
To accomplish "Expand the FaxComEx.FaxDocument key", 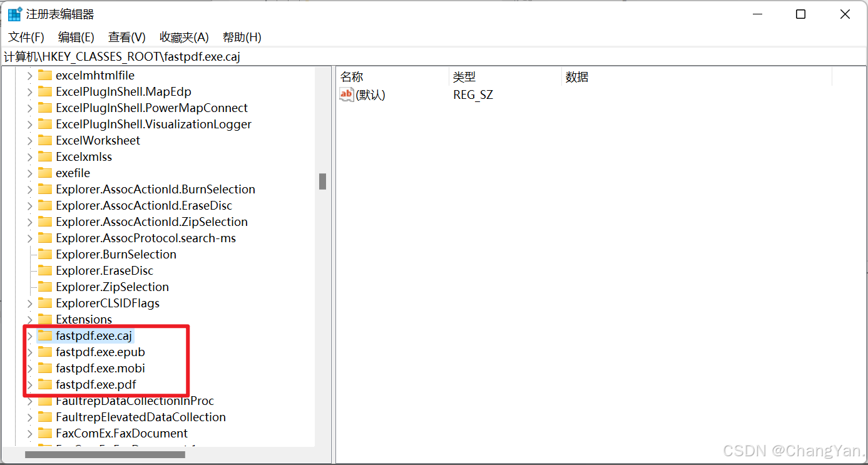I will pos(29,433).
